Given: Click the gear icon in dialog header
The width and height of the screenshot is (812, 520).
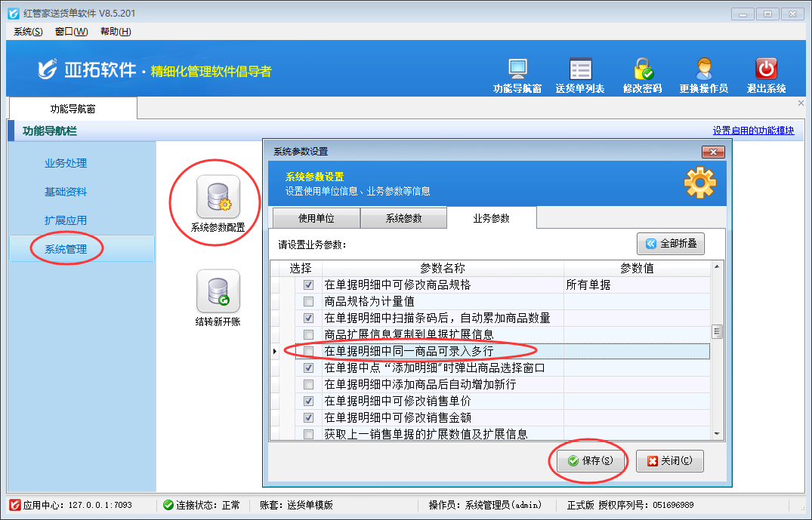Looking at the screenshot, I should point(699,183).
